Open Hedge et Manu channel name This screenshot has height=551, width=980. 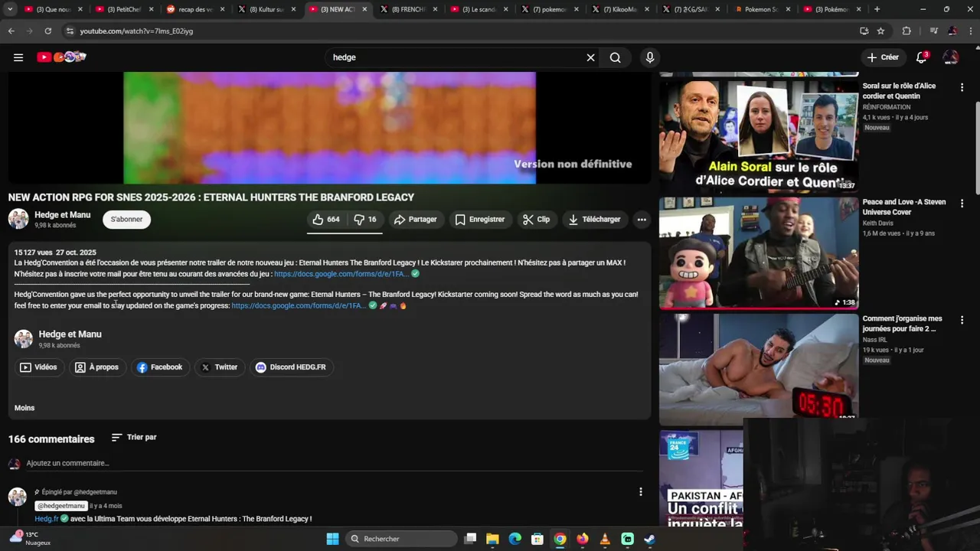click(x=63, y=215)
